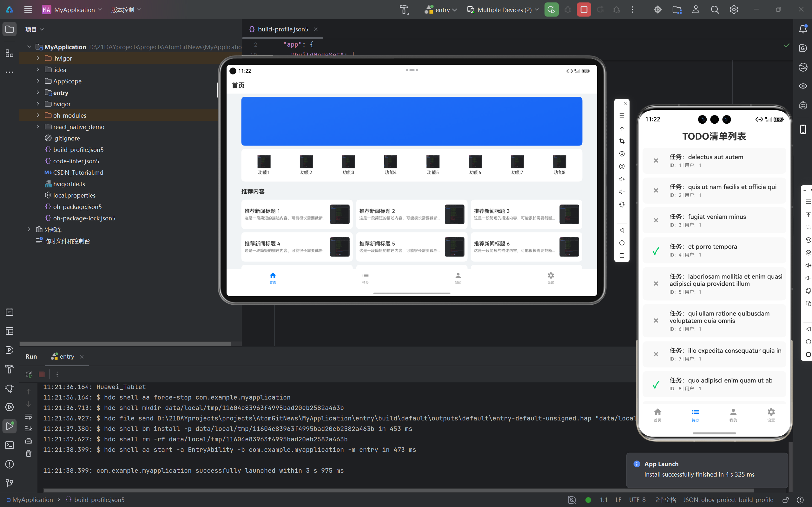Click the blue banner on the tablet home page
Image resolution: width=812 pixels, height=507 pixels.
tap(412, 121)
